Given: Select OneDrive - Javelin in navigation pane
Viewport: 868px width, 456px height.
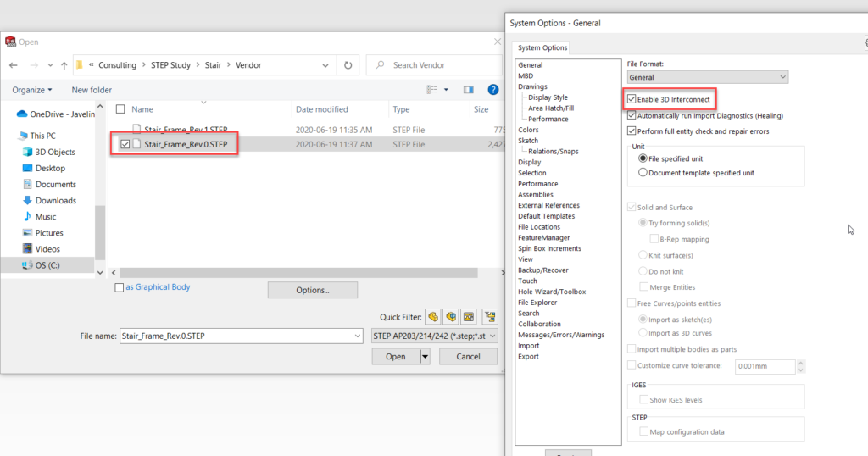Looking at the screenshot, I should [x=56, y=114].
